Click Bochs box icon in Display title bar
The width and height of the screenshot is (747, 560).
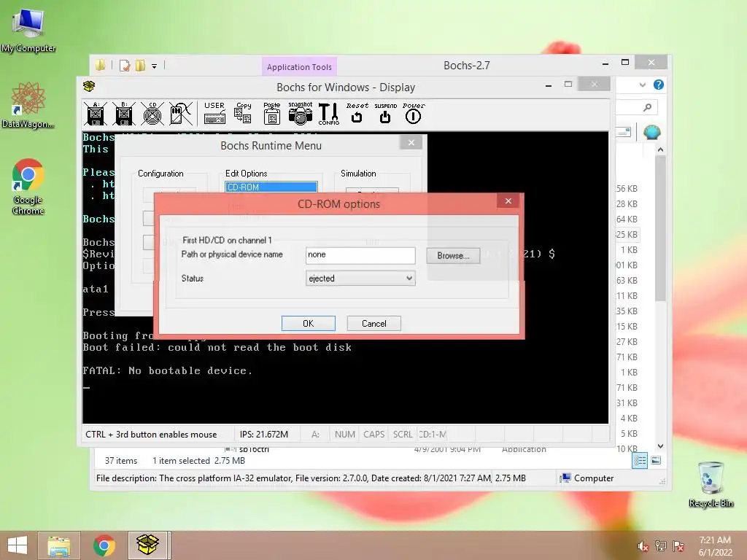click(89, 86)
